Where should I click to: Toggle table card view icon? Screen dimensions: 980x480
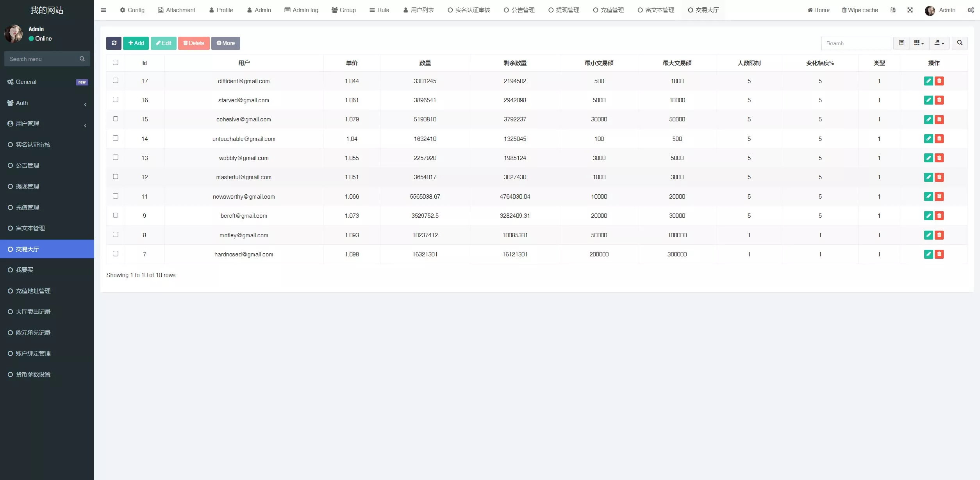[x=901, y=43]
